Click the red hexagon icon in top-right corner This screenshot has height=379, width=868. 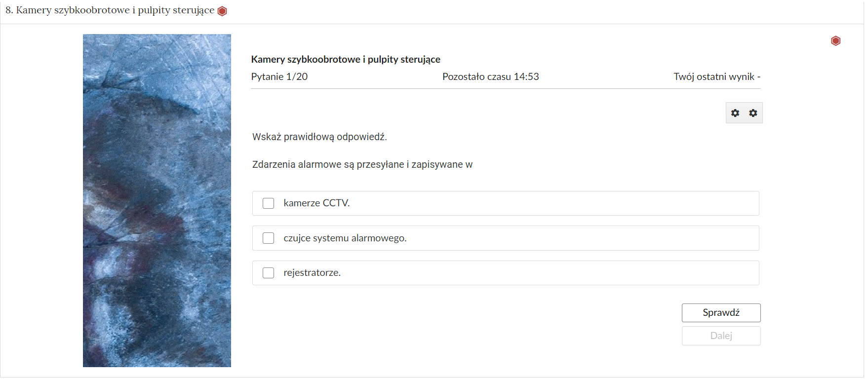(835, 41)
